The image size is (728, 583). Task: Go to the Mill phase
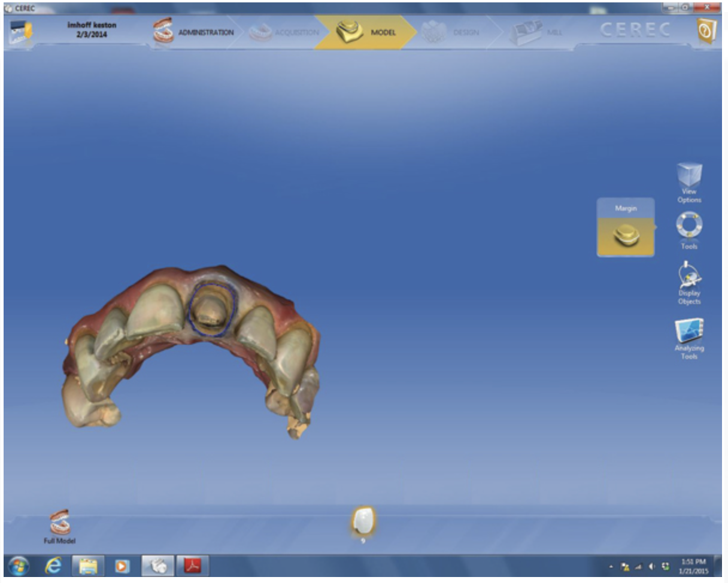click(536, 32)
